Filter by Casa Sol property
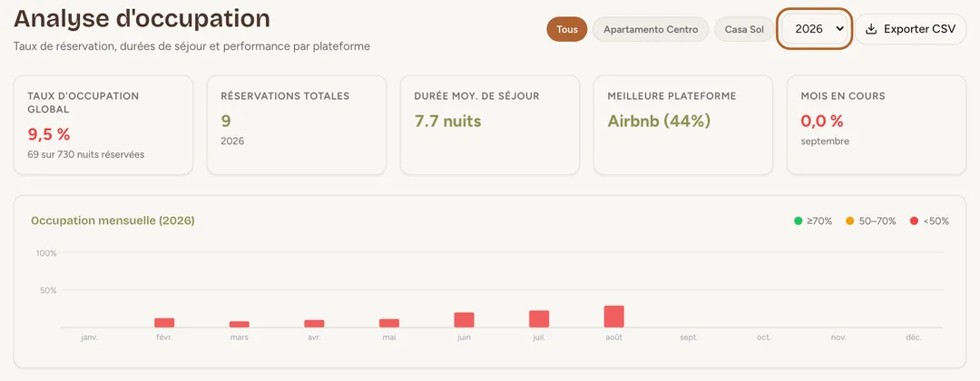The height and width of the screenshot is (381, 980). (744, 29)
